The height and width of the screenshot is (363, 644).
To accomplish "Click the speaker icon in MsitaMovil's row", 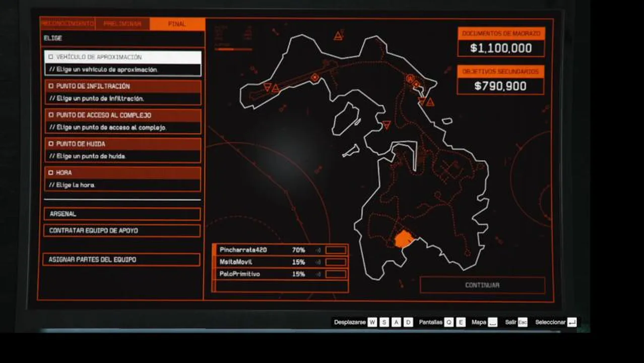I will pyautogui.click(x=318, y=262).
